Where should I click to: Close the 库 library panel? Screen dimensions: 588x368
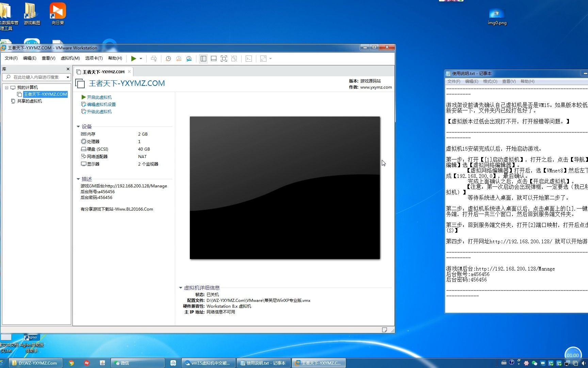tap(68, 69)
